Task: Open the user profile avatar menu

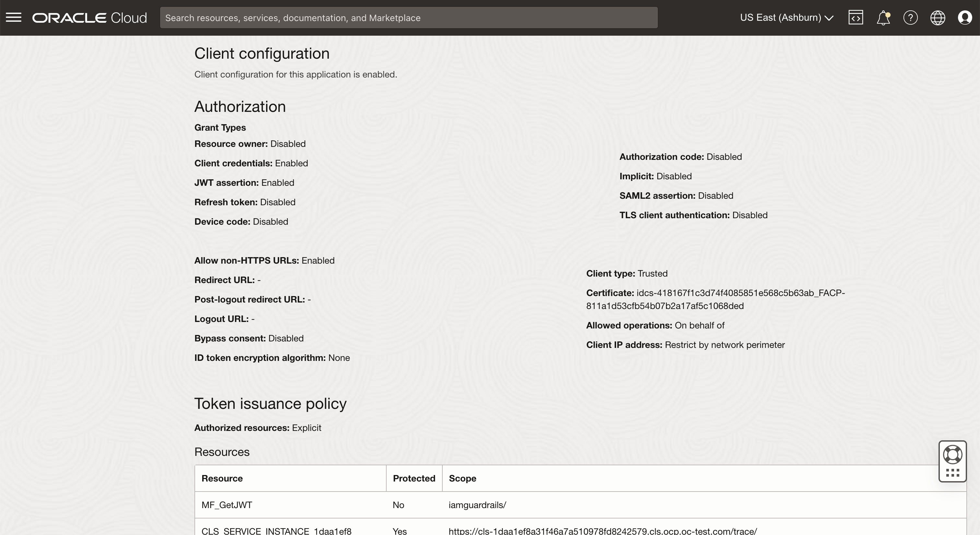Action: [965, 18]
